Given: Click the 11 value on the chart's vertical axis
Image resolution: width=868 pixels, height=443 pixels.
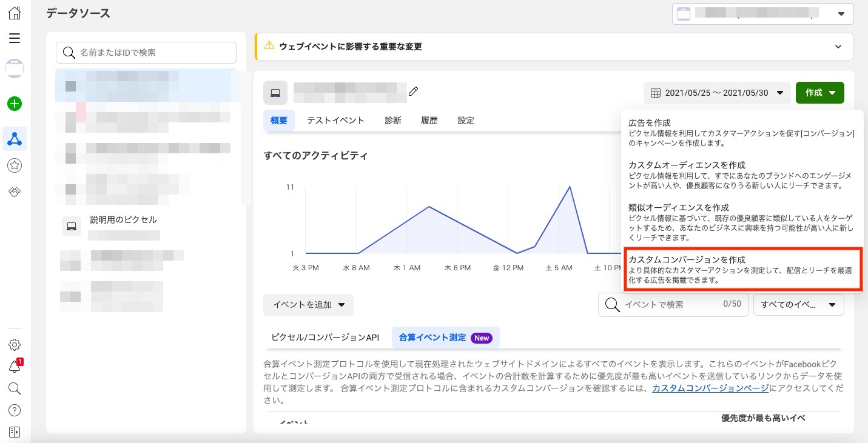Looking at the screenshot, I should click(290, 187).
